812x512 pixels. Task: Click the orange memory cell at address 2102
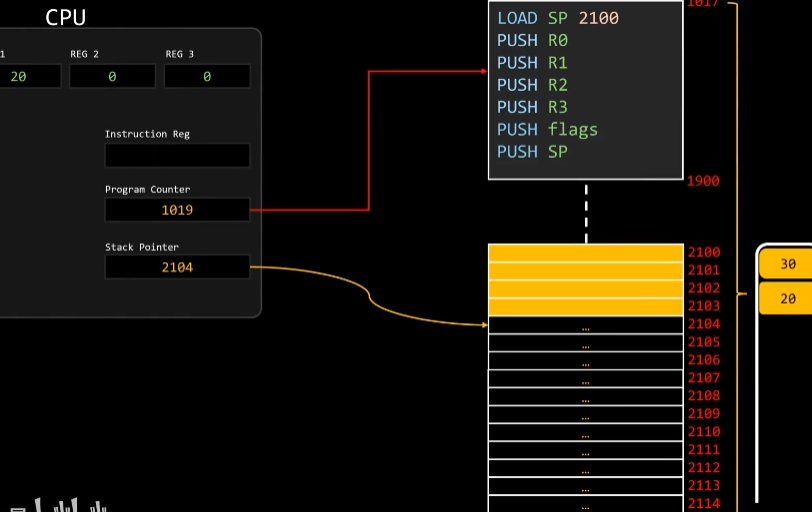coord(586,289)
